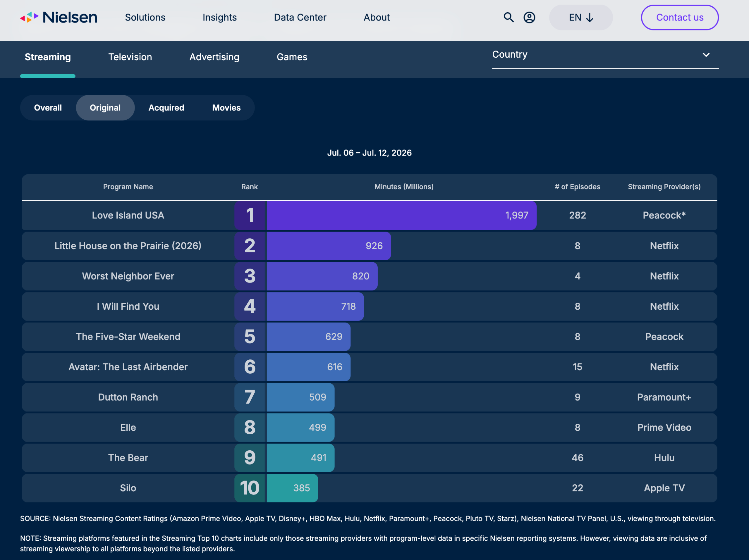The height and width of the screenshot is (560, 749).
Task: Click the 'Peacock*' provider cell
Action: pos(664,215)
